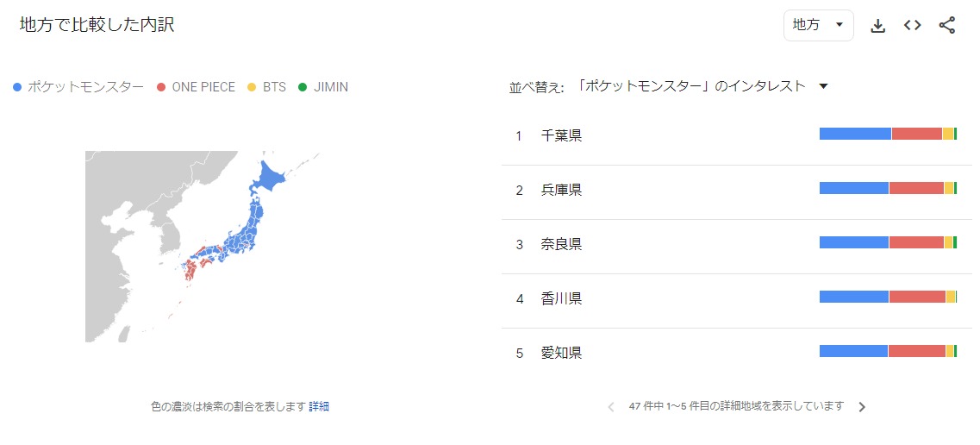Click the blue ポケットモンスター legend dot
Viewport: 980px width, 445px height.
[x=17, y=87]
